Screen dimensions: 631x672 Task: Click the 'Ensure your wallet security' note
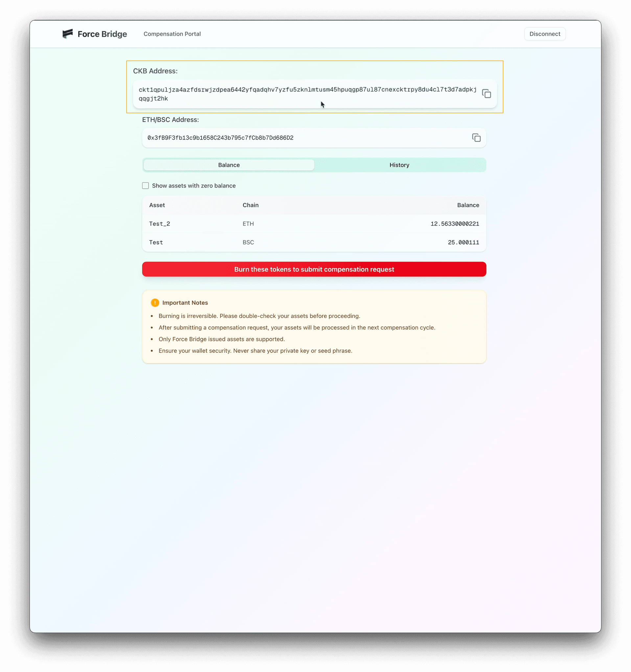click(255, 350)
